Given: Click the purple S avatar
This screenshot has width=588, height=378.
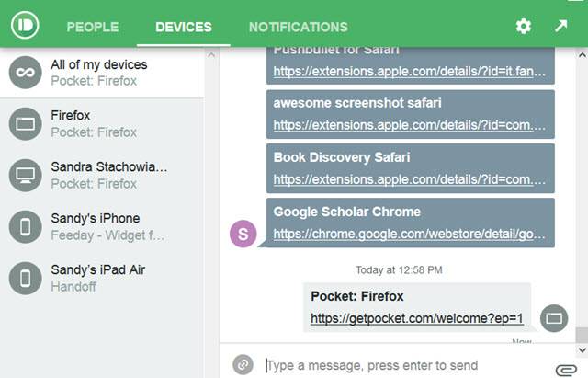Looking at the screenshot, I should [243, 234].
